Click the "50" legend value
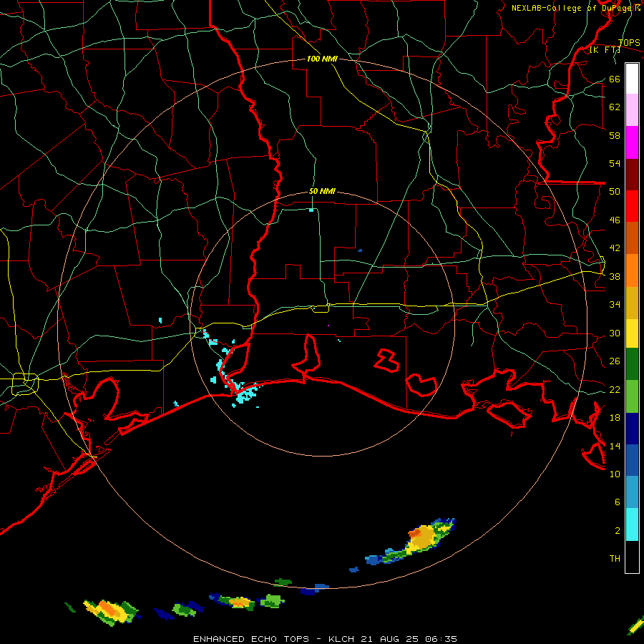The image size is (644, 644). (615, 192)
